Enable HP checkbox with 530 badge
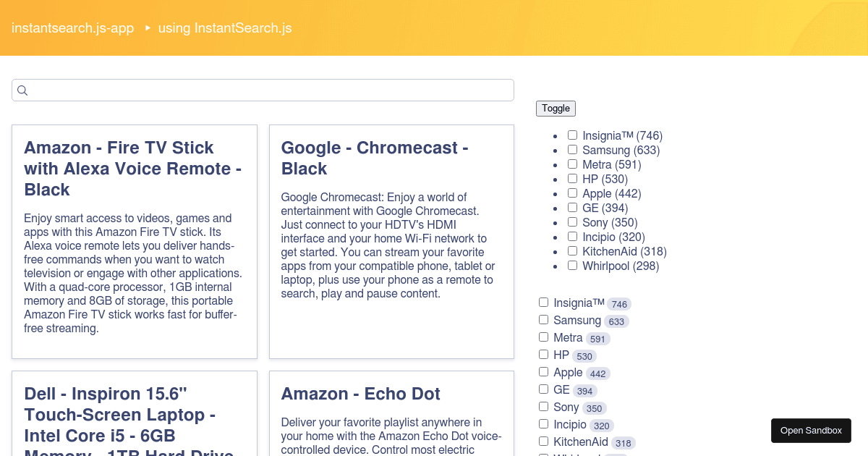 [543, 355]
